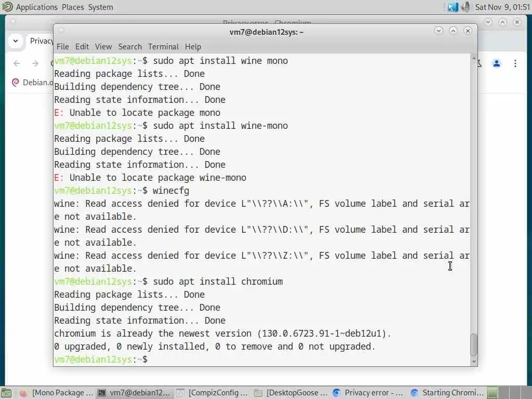Open the Terminal menu in menubar

point(163,46)
